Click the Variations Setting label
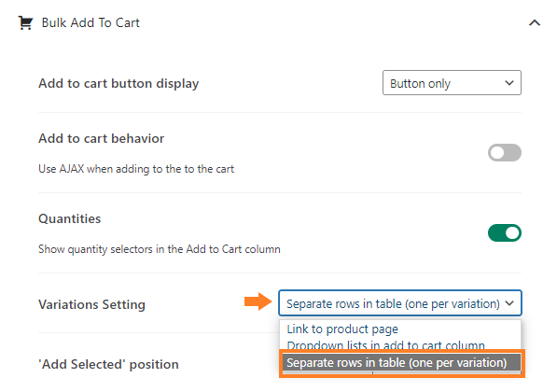 [92, 304]
